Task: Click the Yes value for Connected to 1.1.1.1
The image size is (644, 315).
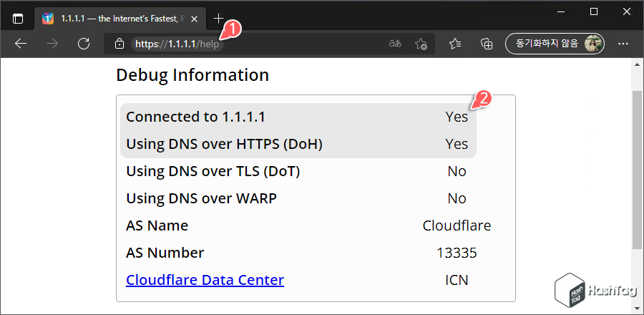Action: (457, 117)
